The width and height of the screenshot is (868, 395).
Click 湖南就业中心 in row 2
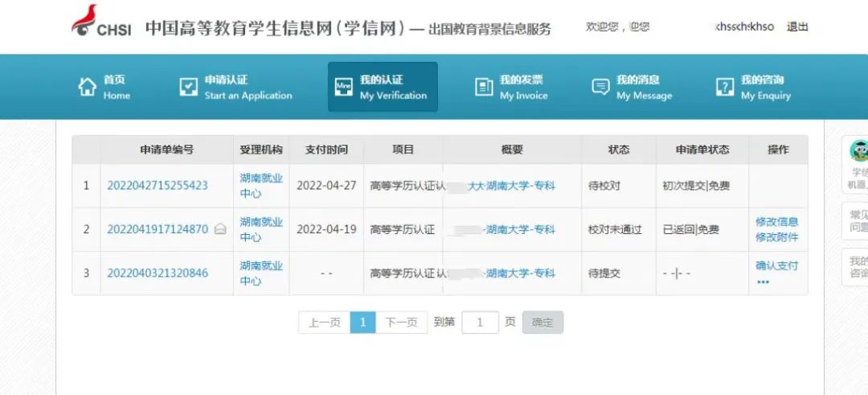coord(261,229)
